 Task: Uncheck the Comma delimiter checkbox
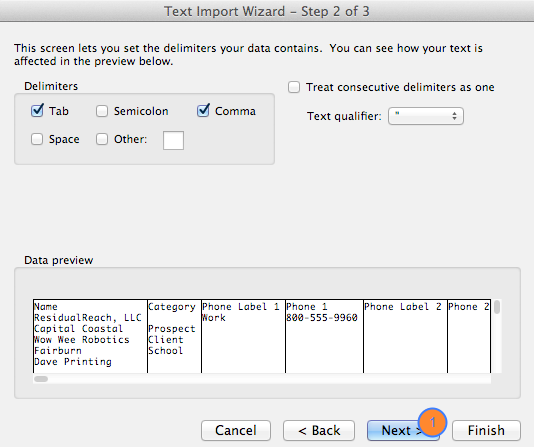(203, 111)
